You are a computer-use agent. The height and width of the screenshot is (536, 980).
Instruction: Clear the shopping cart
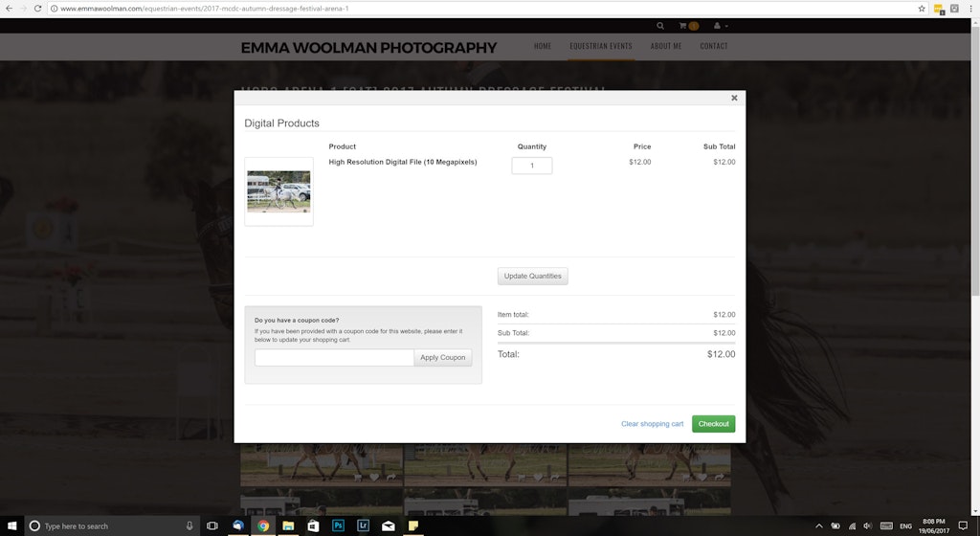(x=652, y=424)
